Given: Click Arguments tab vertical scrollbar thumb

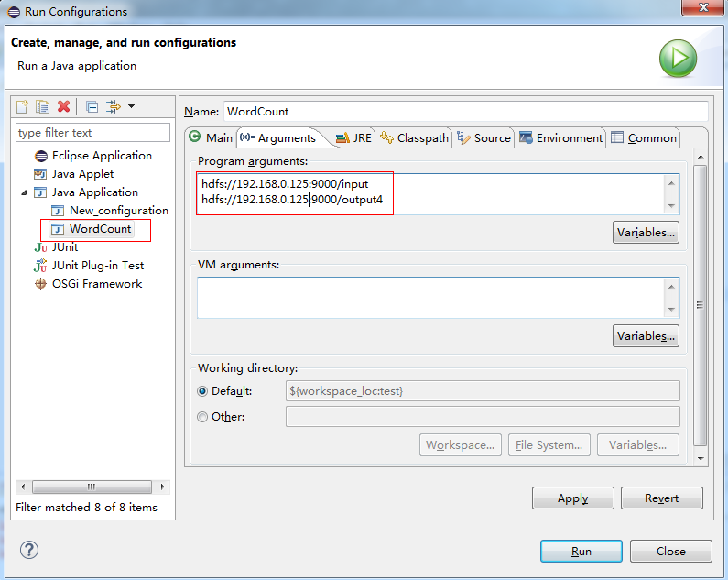Looking at the screenshot, I should [701, 305].
